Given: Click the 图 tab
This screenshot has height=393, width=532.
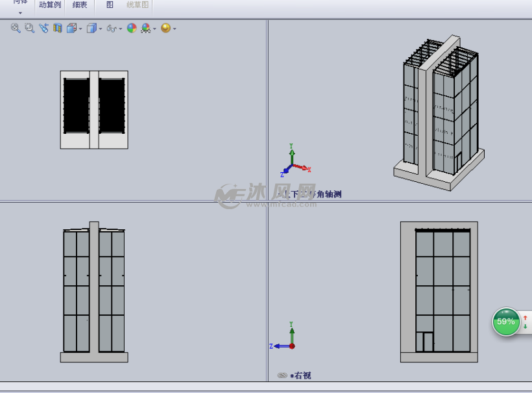Looking at the screenshot, I should pos(108,5).
